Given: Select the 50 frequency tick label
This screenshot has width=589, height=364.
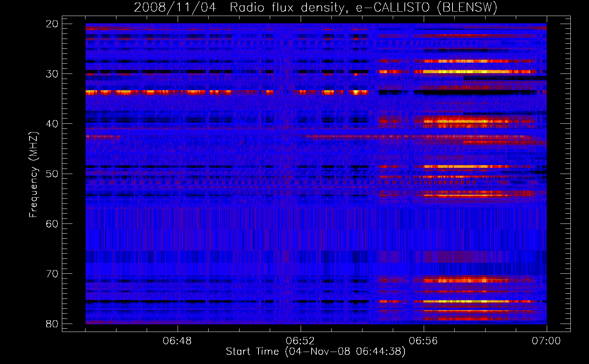Looking at the screenshot, I should pos(52,174).
